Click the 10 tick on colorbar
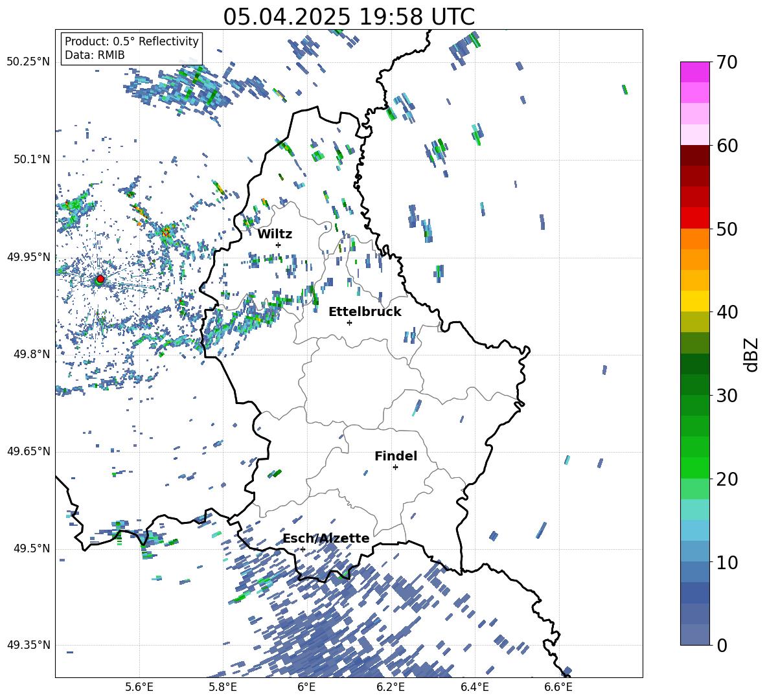 pos(727,562)
